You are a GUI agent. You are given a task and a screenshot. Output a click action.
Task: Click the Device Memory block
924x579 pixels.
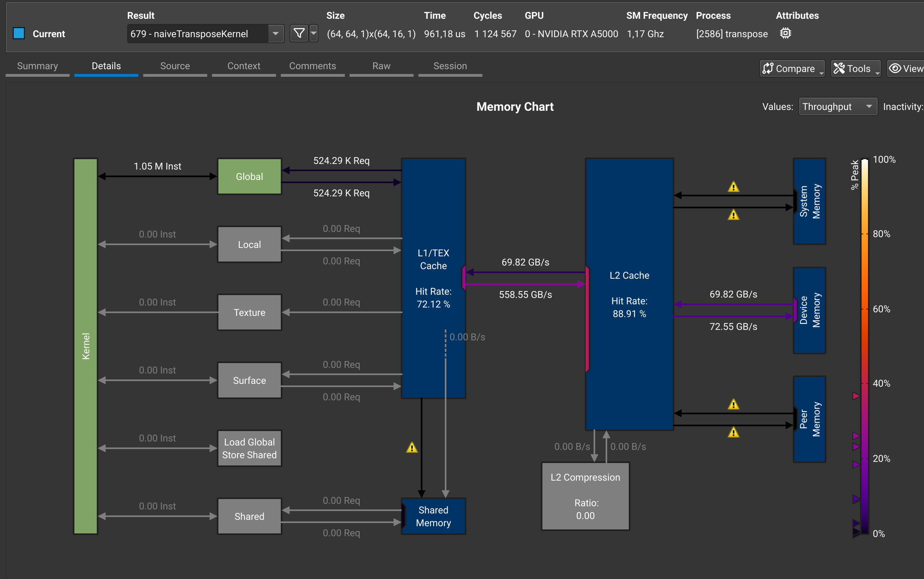click(x=810, y=310)
